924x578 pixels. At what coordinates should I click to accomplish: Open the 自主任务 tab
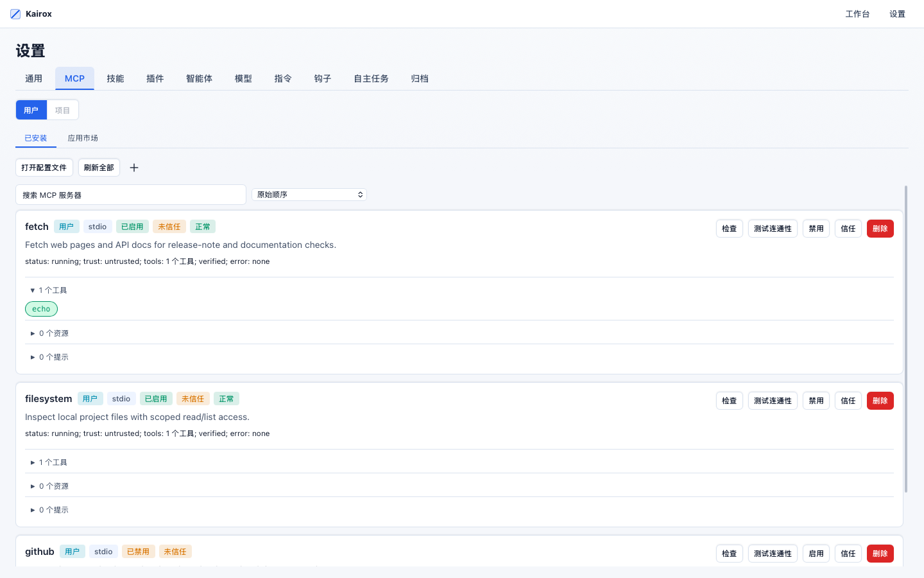click(371, 78)
